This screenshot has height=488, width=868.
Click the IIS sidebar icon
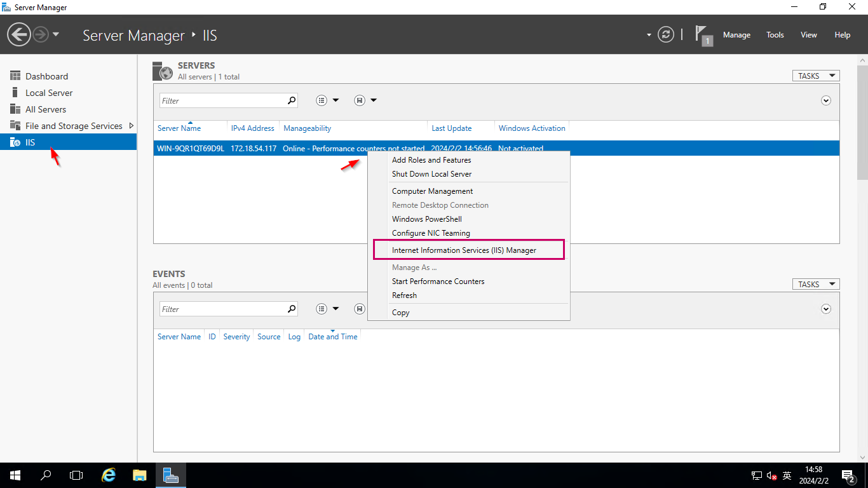pyautogui.click(x=15, y=142)
